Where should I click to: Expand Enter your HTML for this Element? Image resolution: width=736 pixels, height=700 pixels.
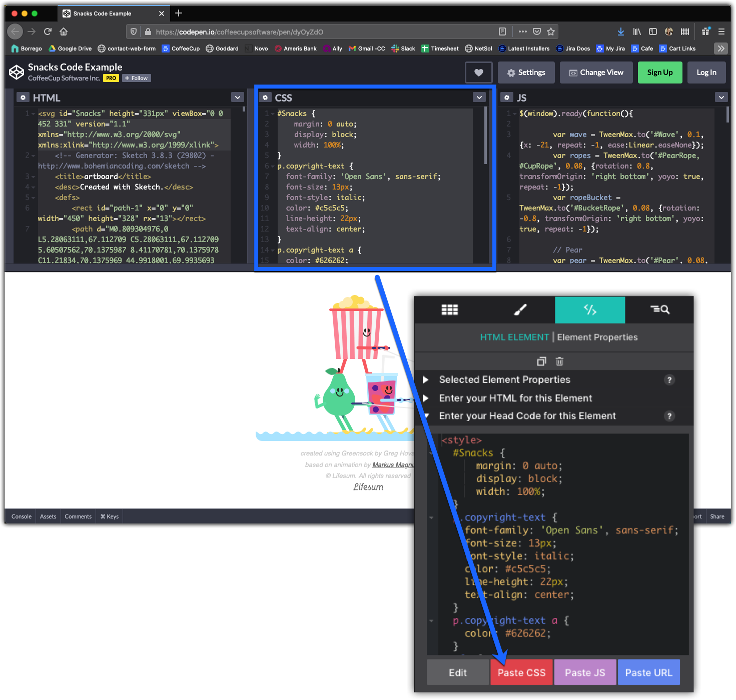(426, 398)
